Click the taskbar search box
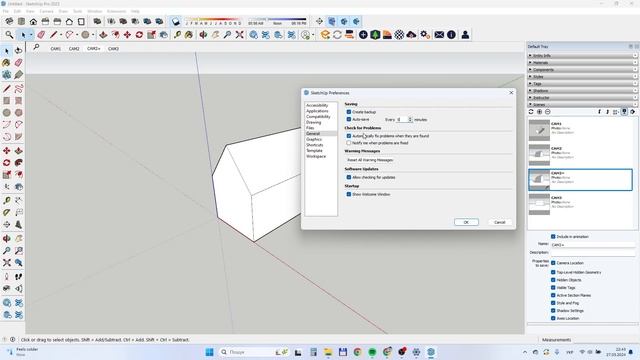 click(254, 352)
